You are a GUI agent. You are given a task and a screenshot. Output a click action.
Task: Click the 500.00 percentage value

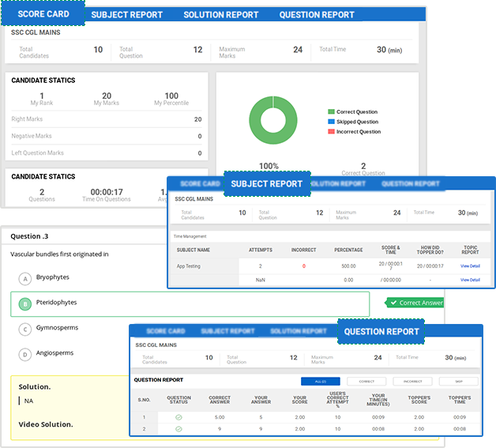pyautogui.click(x=348, y=266)
